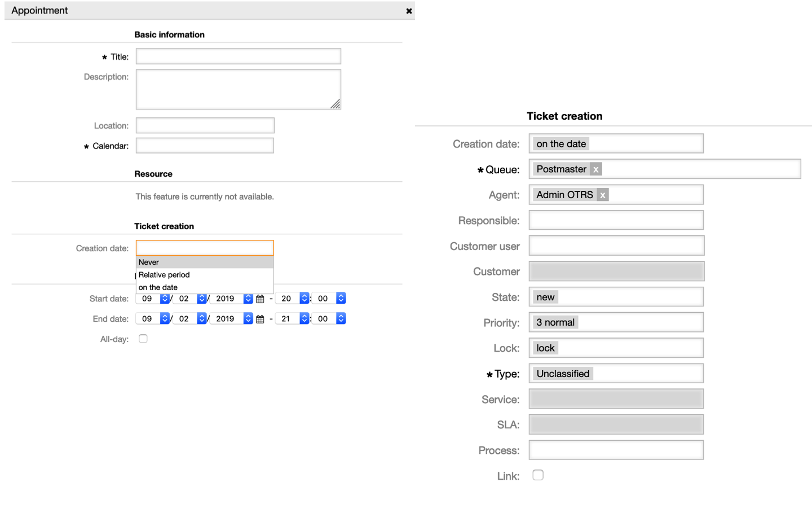Enable the All-day checkbox
The image size is (812, 508).
pos(143,339)
